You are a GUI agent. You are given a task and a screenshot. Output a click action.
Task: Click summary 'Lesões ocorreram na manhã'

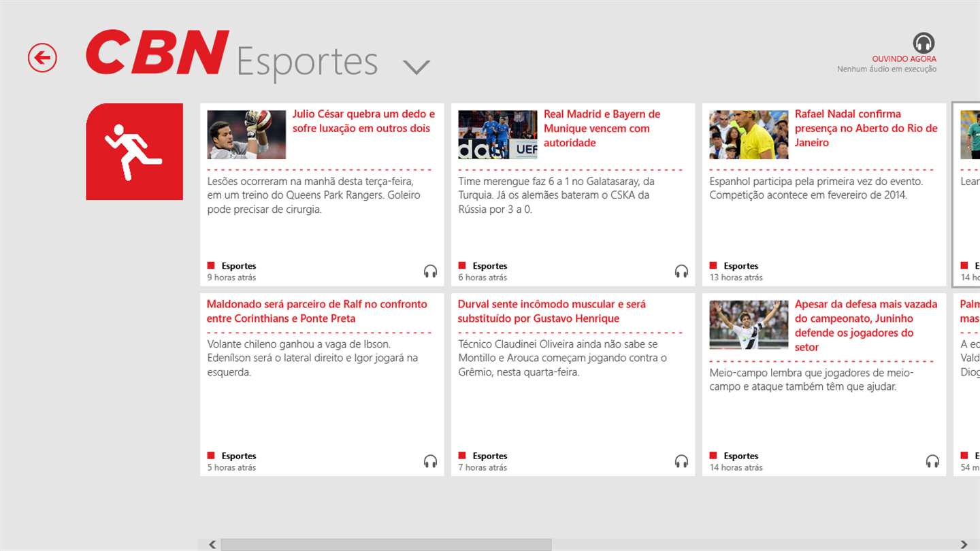[314, 195]
